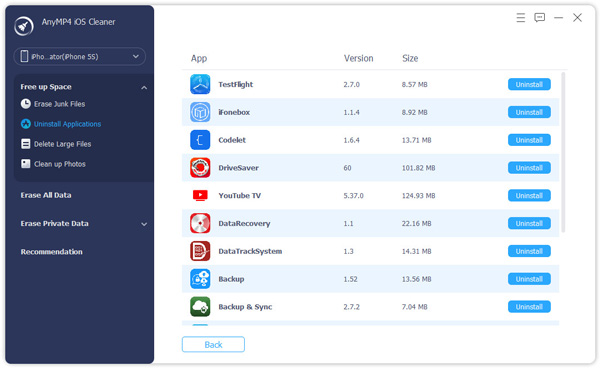Click the DataTrackSystem app name
The image size is (600, 368).
click(x=250, y=251)
